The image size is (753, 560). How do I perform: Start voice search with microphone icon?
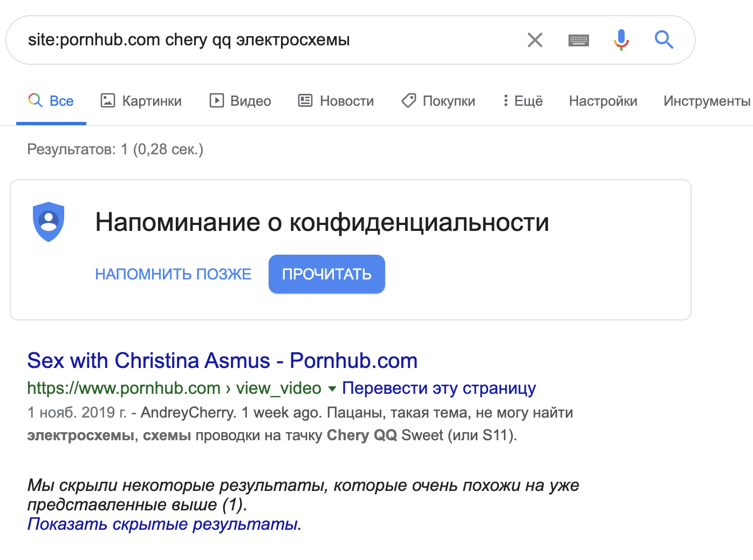[621, 40]
